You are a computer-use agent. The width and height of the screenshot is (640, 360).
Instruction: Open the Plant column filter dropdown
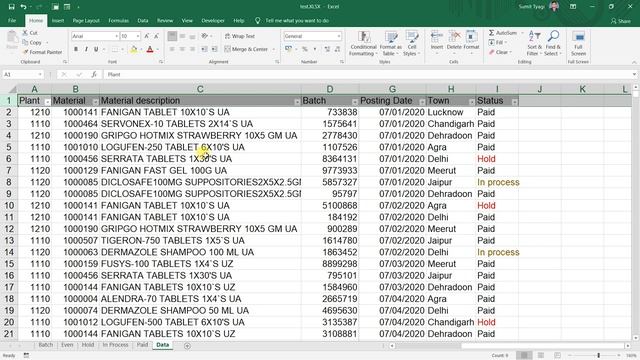click(47, 102)
